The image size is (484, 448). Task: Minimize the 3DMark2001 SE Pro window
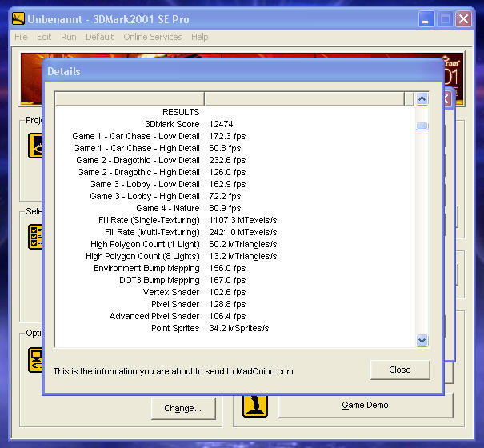pos(426,19)
